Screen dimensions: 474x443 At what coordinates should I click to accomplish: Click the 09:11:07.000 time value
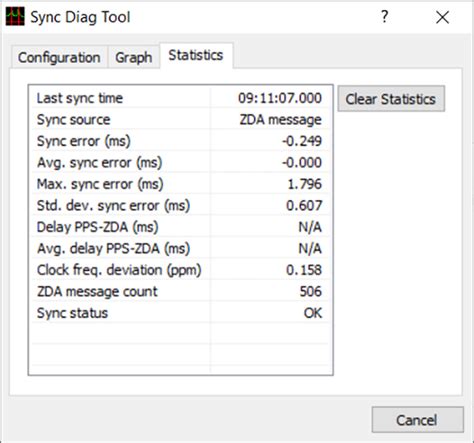click(280, 98)
